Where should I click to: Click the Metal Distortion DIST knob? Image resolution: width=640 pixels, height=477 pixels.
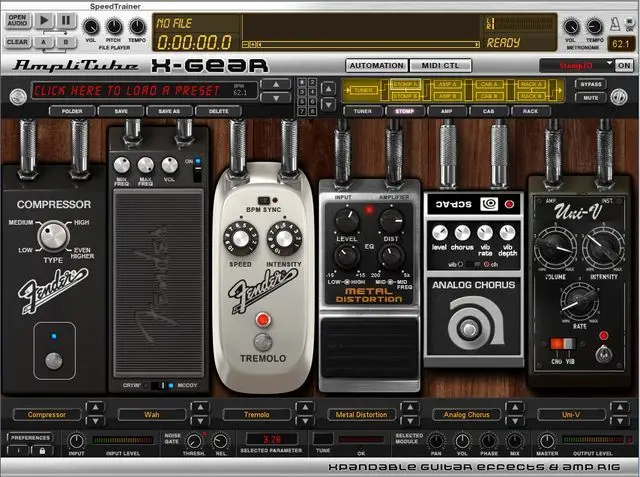pyautogui.click(x=391, y=220)
